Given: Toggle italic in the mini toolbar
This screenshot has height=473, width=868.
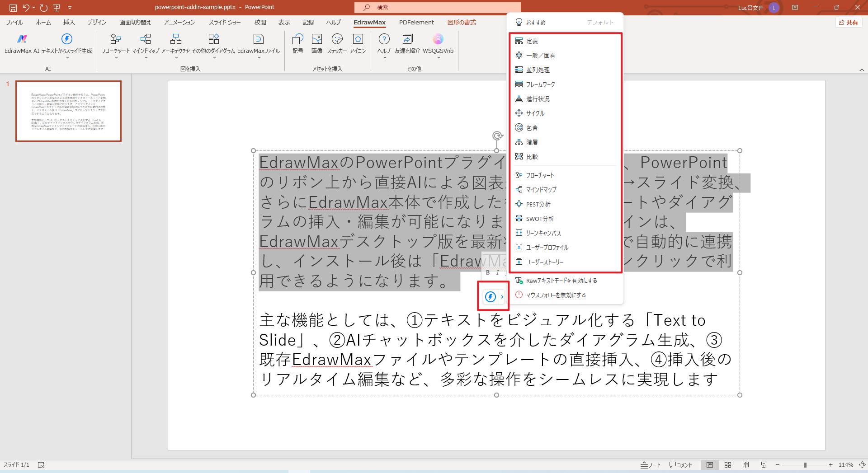Looking at the screenshot, I should tap(497, 272).
